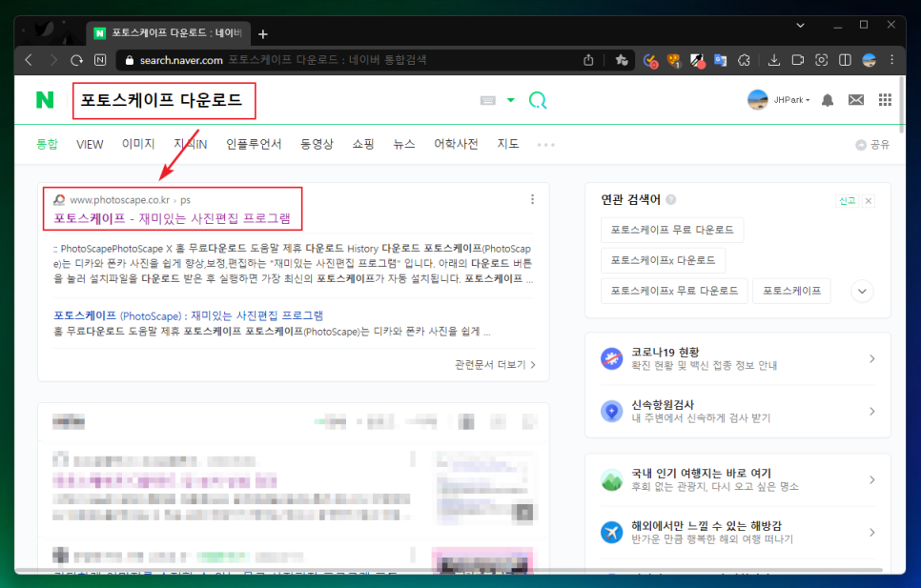Reload the Naver search page
This screenshot has height=588, width=921.
tap(77, 60)
